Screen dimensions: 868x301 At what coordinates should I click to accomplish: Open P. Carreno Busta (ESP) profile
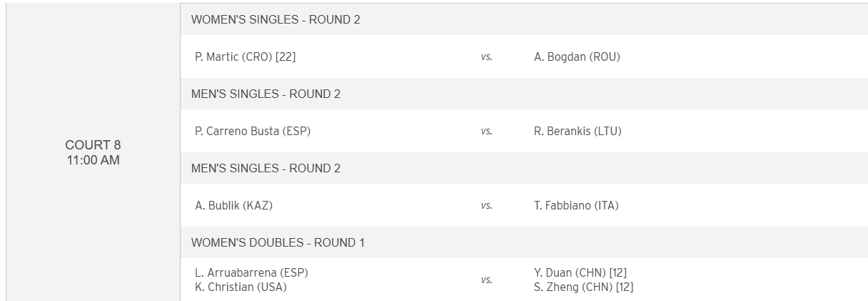pos(253,132)
